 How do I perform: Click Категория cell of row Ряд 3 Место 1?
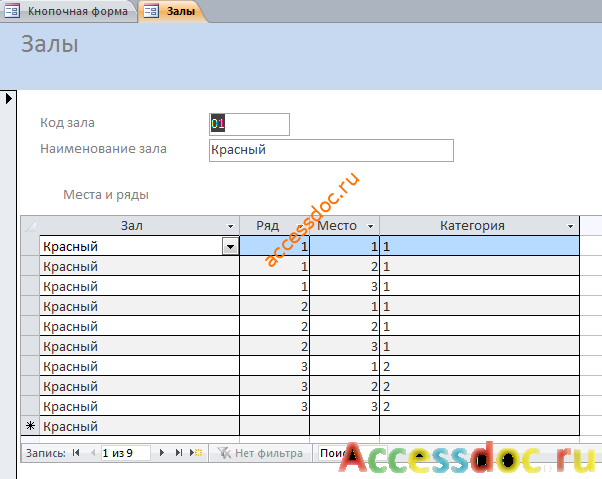480,366
